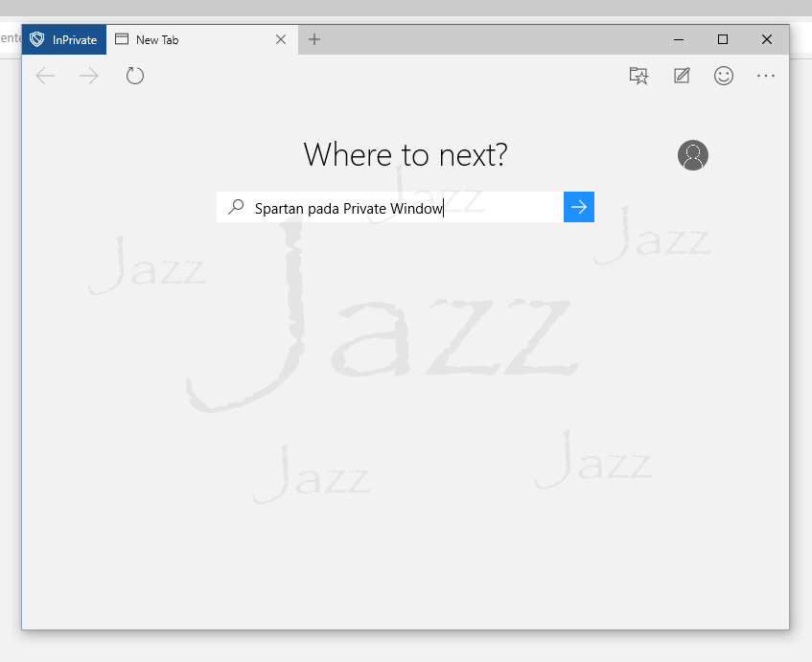Minimize the browser window
Viewport: 812px width, 662px height.
point(679,39)
